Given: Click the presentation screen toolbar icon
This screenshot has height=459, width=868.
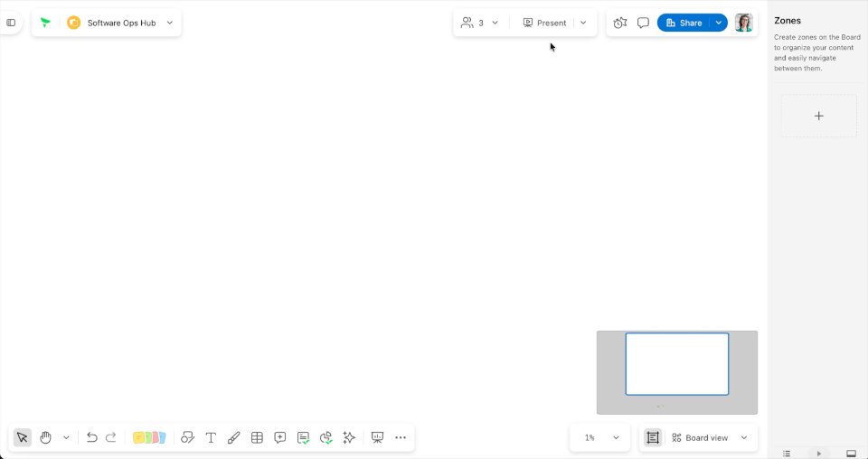Looking at the screenshot, I should click(x=378, y=437).
